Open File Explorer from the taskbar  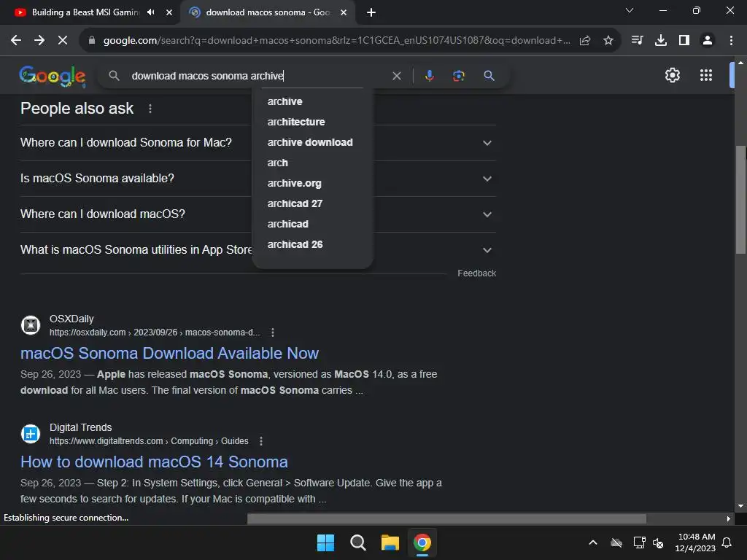390,542
